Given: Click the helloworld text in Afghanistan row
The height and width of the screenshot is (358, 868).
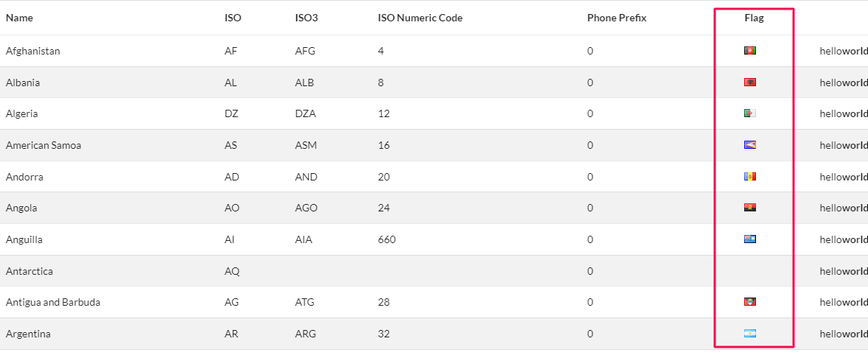Looking at the screenshot, I should (x=844, y=51).
